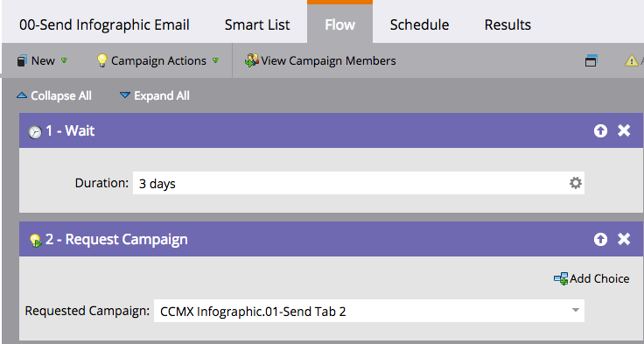Open the Campaign Actions dropdown
Screen dimensions: 644x344
tap(157, 60)
